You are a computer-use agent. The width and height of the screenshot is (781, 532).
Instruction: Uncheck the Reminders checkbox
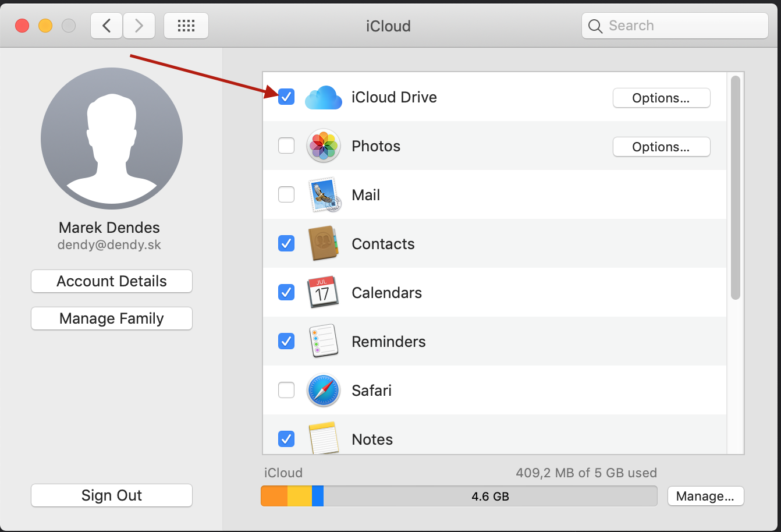pyautogui.click(x=286, y=341)
